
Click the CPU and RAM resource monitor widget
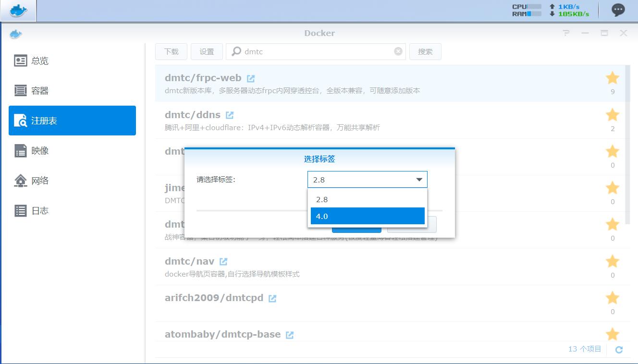(527, 10)
